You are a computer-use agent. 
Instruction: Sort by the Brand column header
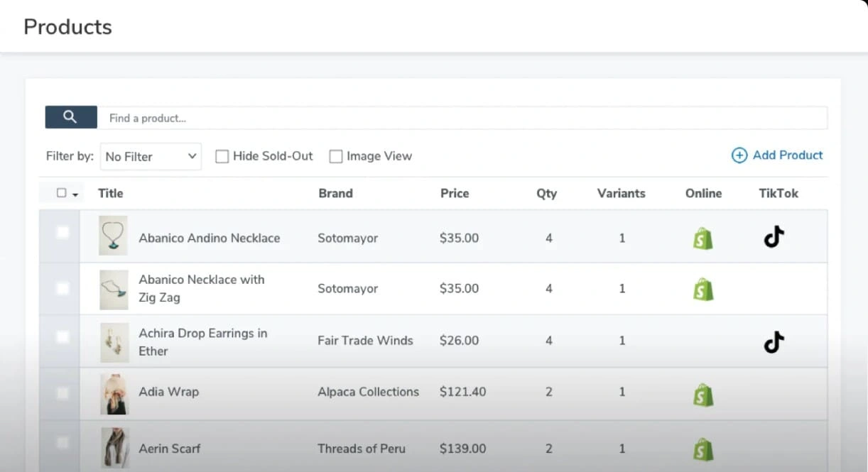tap(335, 193)
